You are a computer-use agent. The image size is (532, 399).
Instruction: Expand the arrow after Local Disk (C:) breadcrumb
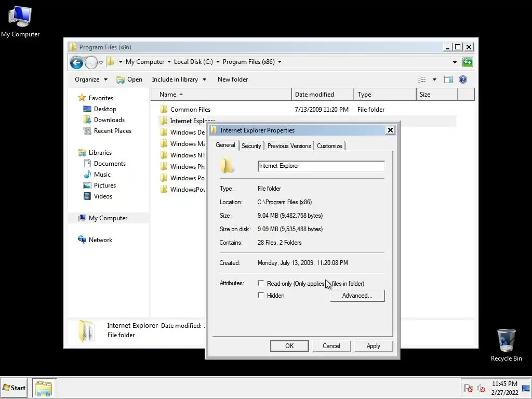pyautogui.click(x=218, y=62)
